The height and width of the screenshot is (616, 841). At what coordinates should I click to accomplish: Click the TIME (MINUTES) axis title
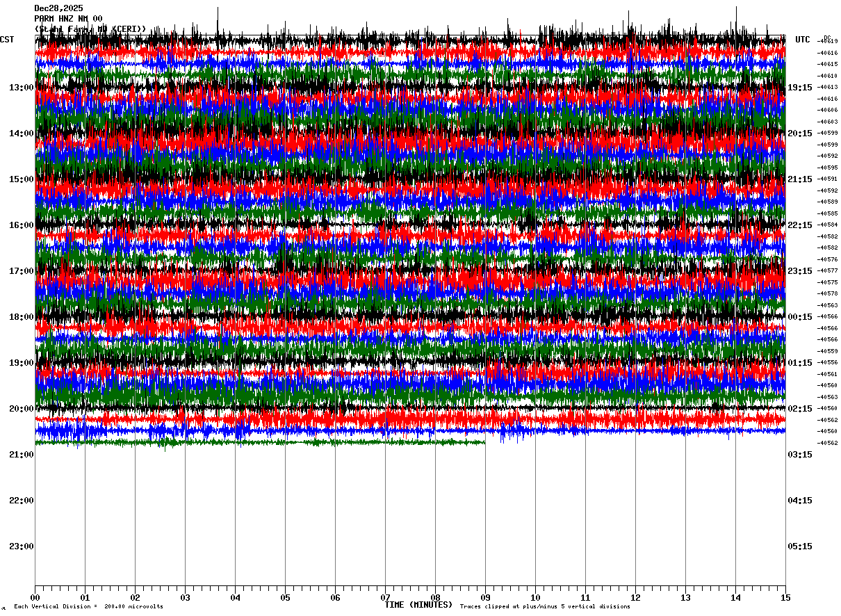[x=418, y=605]
